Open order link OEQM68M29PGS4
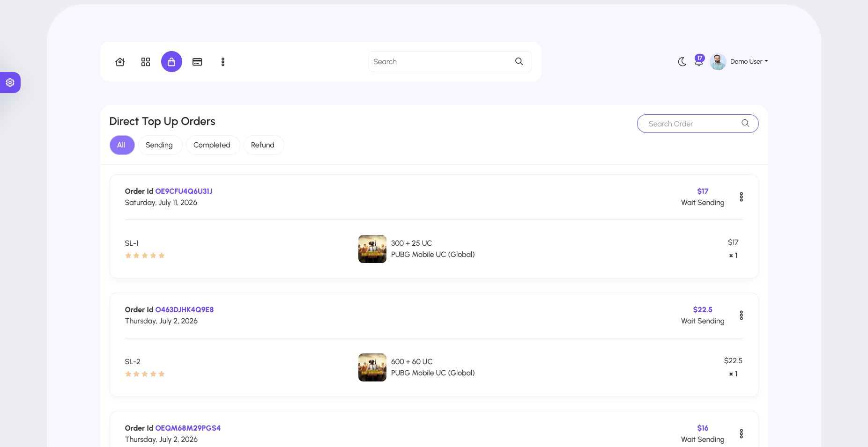The height and width of the screenshot is (447, 868). pos(188,428)
